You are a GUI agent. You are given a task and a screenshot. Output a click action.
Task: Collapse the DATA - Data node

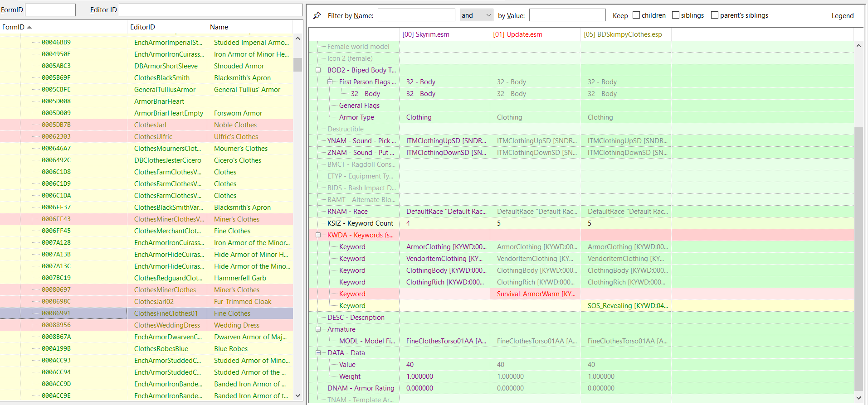click(318, 353)
